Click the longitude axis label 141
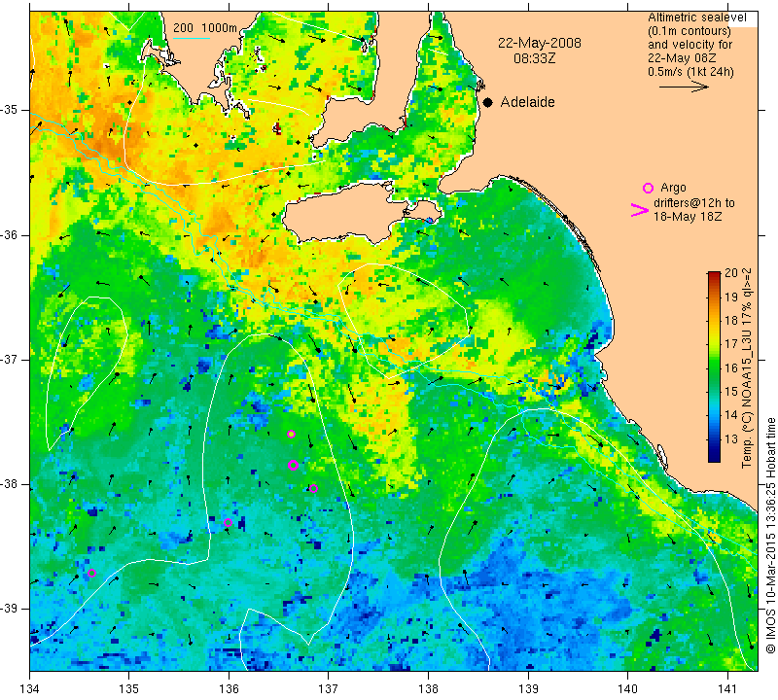The image size is (778, 700). pos(727,688)
